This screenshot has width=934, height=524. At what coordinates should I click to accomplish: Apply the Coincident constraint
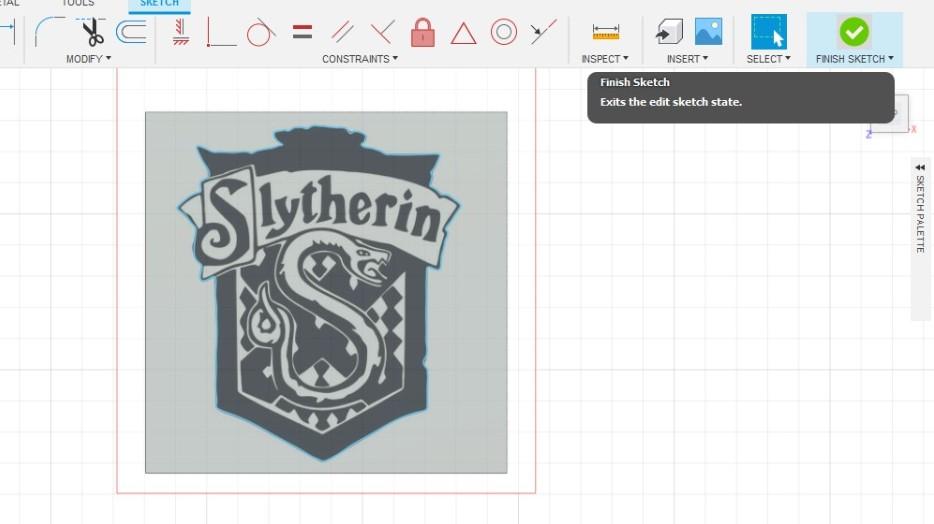click(221, 32)
